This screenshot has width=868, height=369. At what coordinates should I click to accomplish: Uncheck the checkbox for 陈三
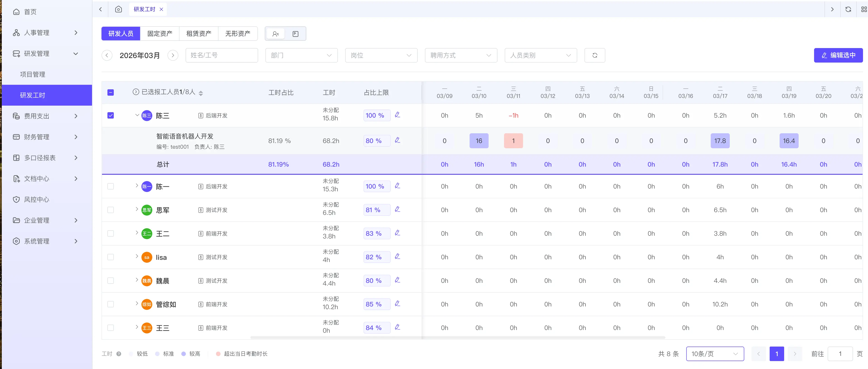pyautogui.click(x=111, y=115)
